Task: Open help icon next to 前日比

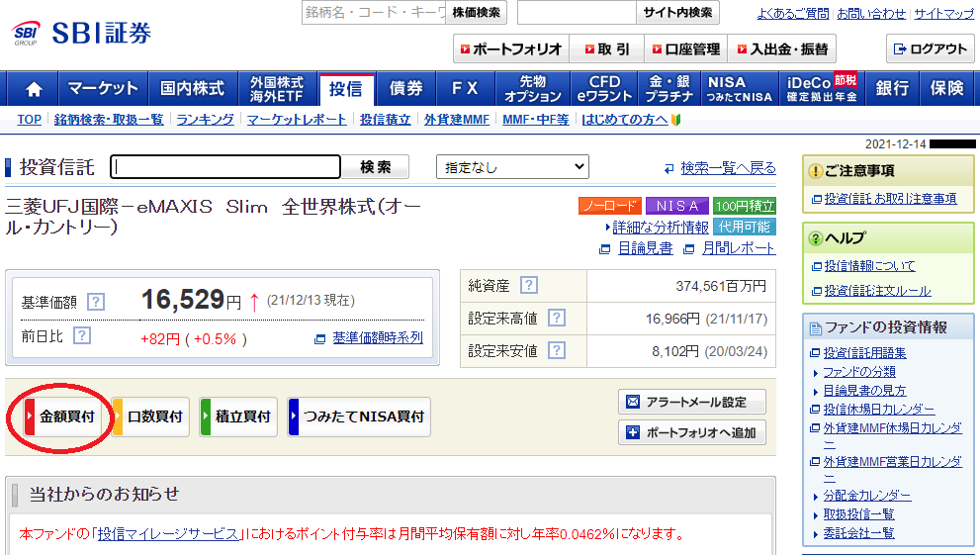Action: [82, 336]
